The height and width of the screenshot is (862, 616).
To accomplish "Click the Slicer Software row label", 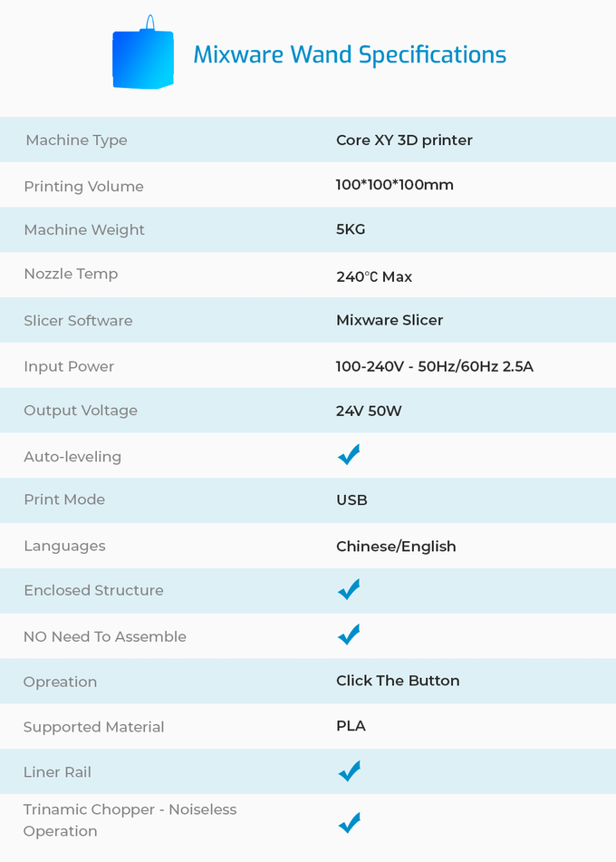I will 78,320.
